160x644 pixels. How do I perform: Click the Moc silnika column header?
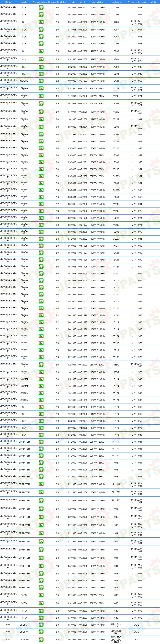click(97, 2)
